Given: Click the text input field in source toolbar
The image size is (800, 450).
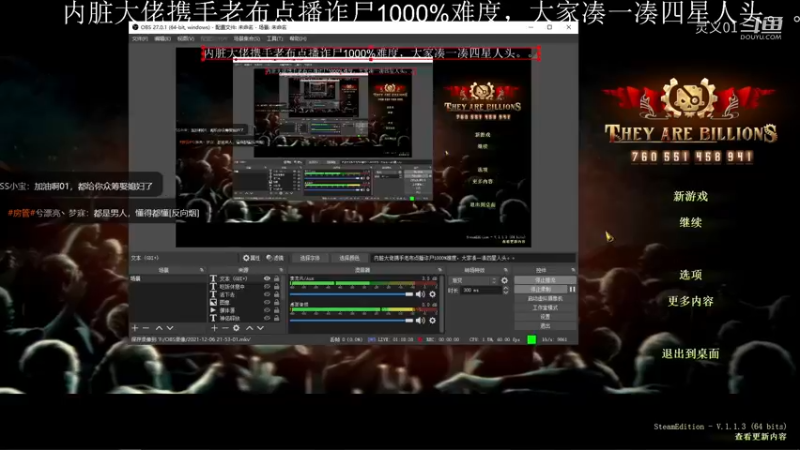Looking at the screenshot, I should click(x=472, y=258).
